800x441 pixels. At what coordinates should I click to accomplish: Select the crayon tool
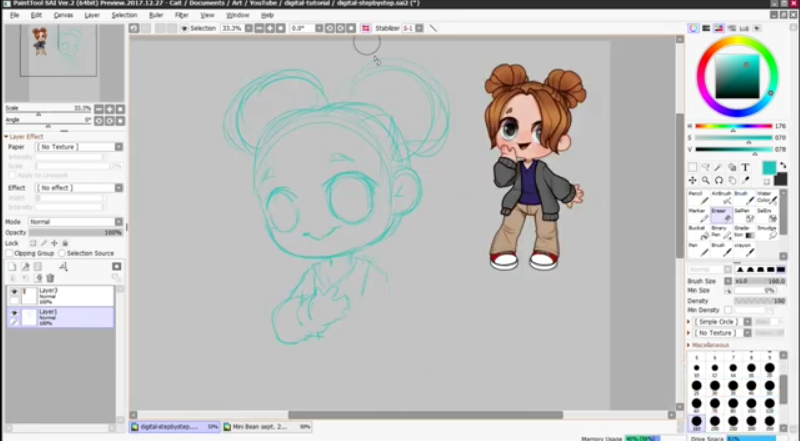pyautogui.click(x=744, y=250)
